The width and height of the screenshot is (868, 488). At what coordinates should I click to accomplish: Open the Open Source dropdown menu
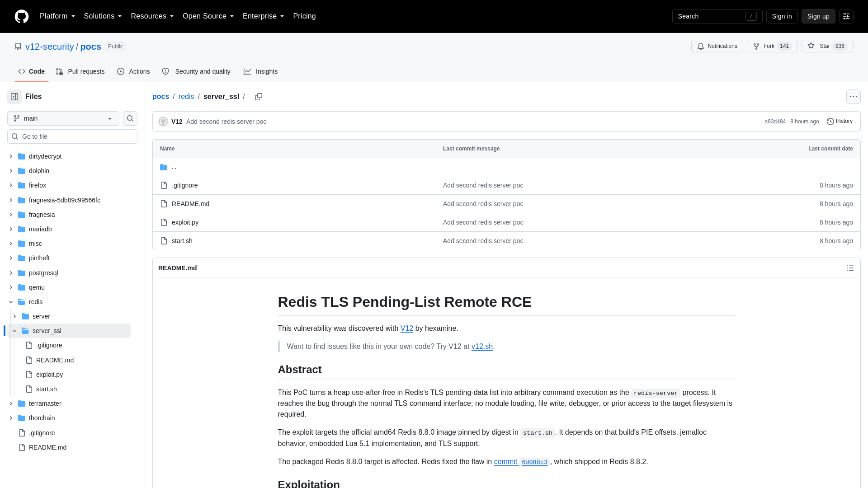coord(208,16)
